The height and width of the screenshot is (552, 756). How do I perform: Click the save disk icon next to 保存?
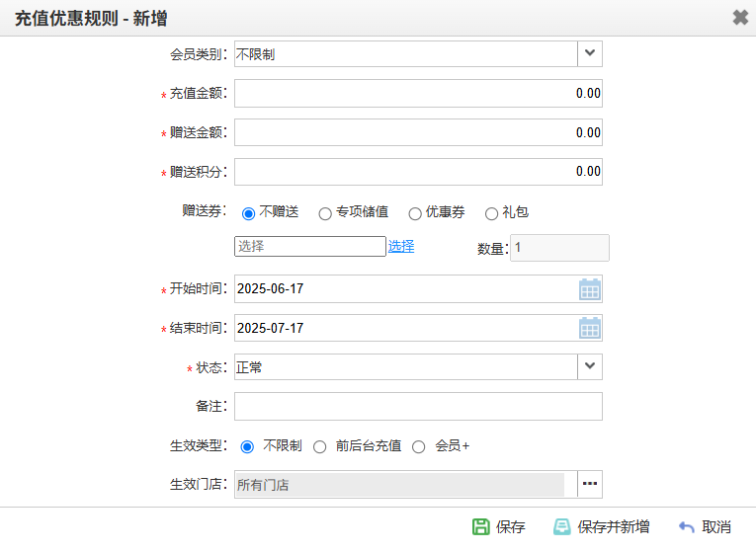coord(480,526)
